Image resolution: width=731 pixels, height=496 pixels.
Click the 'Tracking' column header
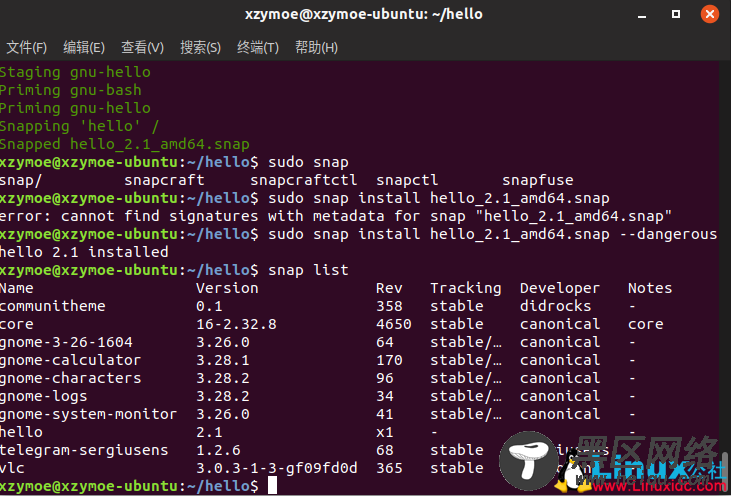pyautogui.click(x=466, y=288)
